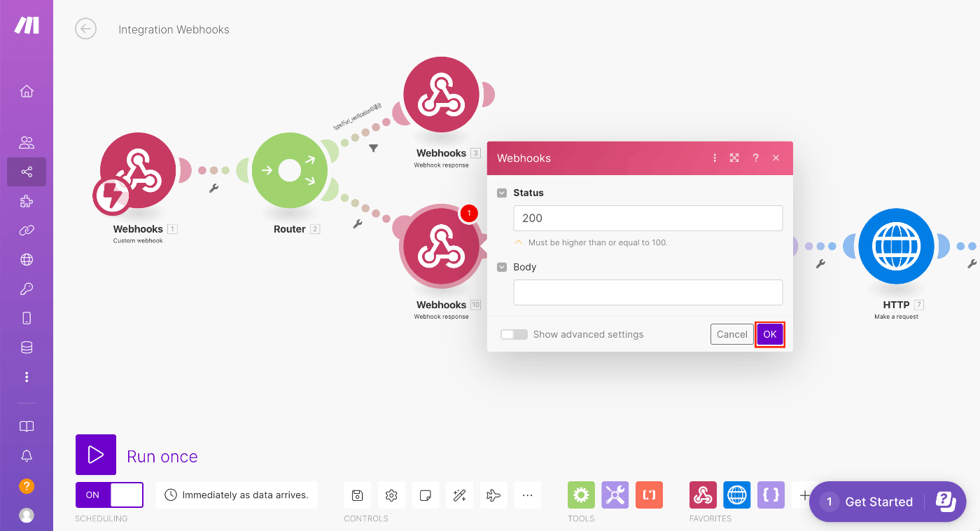Open the Get Started guide
Screen dimensions: 980x531
pos(888,502)
